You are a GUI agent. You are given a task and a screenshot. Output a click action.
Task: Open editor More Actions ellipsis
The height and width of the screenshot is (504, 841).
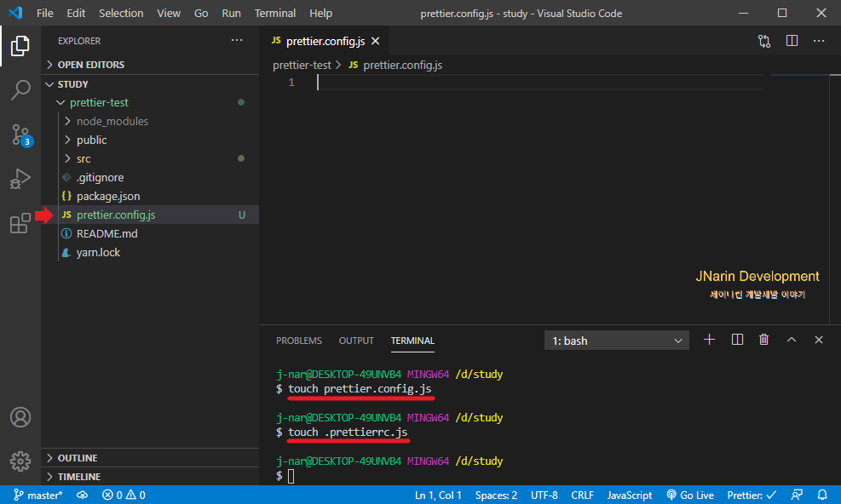click(x=819, y=41)
